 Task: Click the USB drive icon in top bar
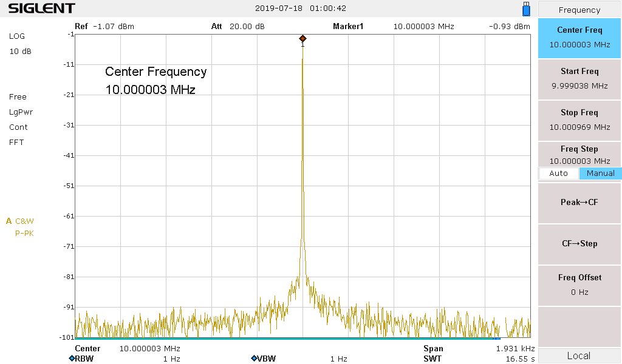pyautogui.click(x=526, y=9)
